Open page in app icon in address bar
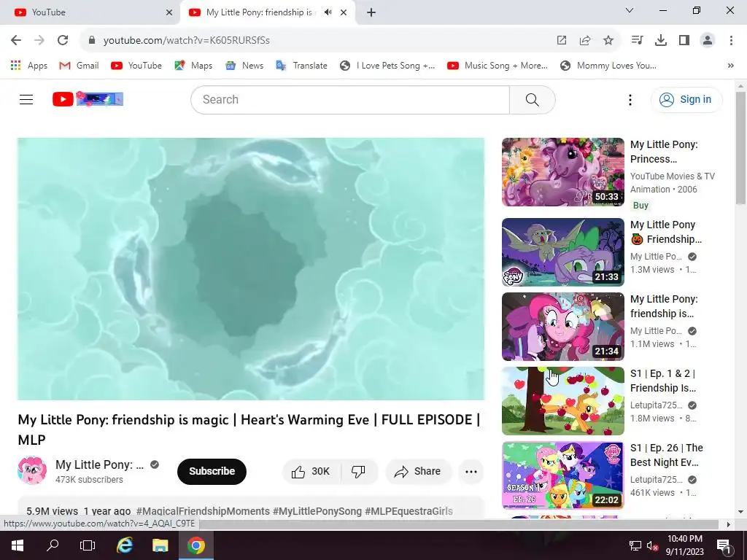 pyautogui.click(x=562, y=41)
